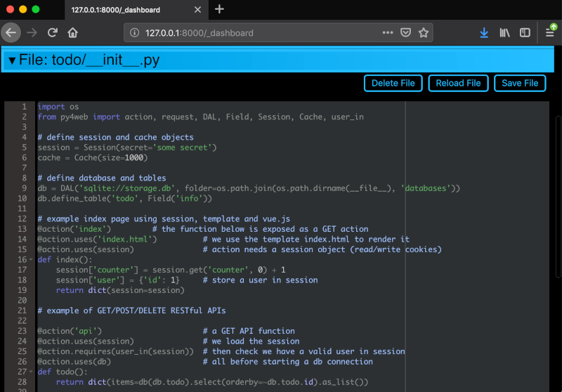Fold the def todo() code block

pos(30,372)
